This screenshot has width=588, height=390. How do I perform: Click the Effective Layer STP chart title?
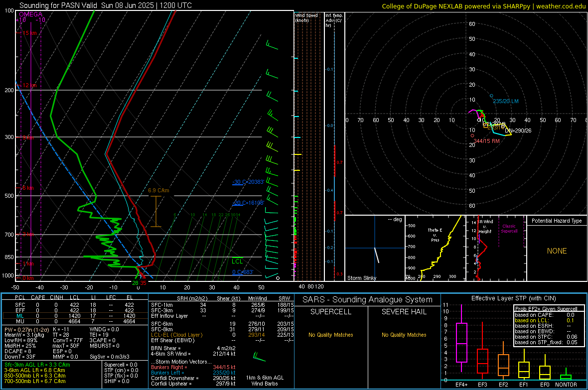pyautogui.click(x=513, y=298)
